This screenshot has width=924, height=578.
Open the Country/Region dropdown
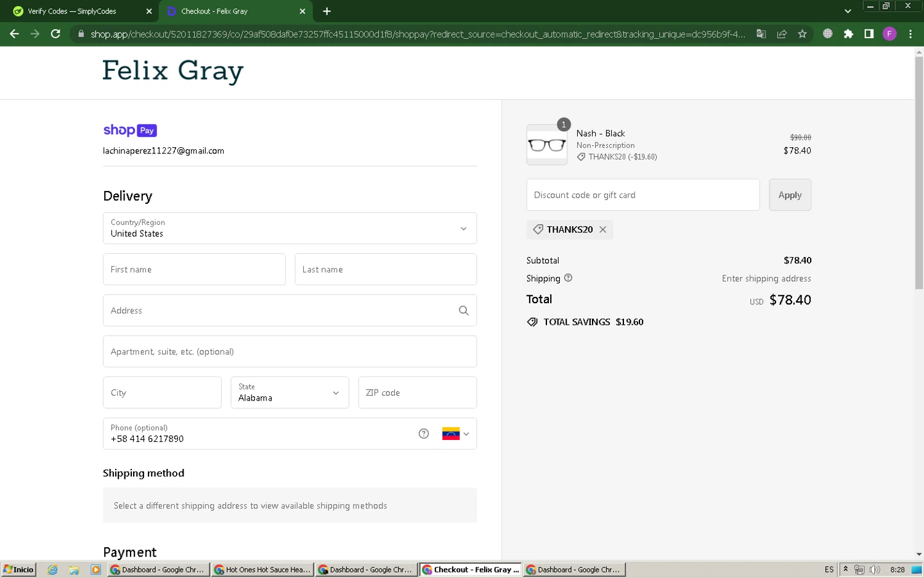tap(290, 228)
